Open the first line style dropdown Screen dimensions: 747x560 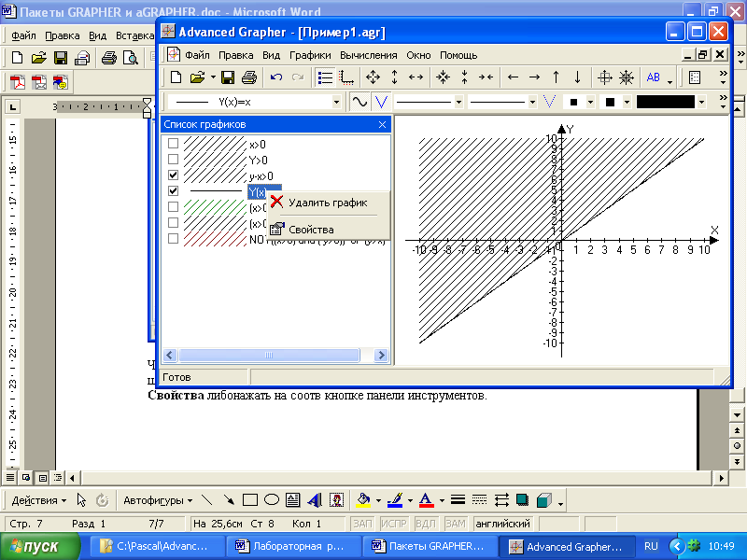458,102
